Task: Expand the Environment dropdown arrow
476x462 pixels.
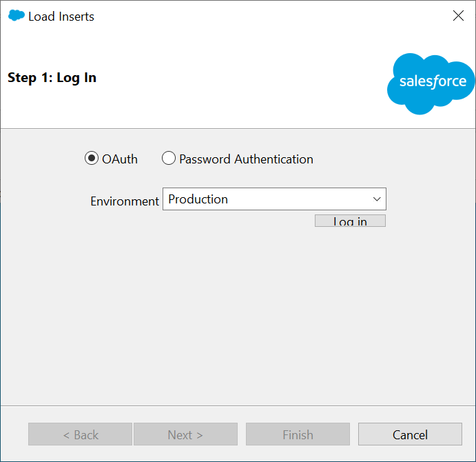Action: click(377, 199)
